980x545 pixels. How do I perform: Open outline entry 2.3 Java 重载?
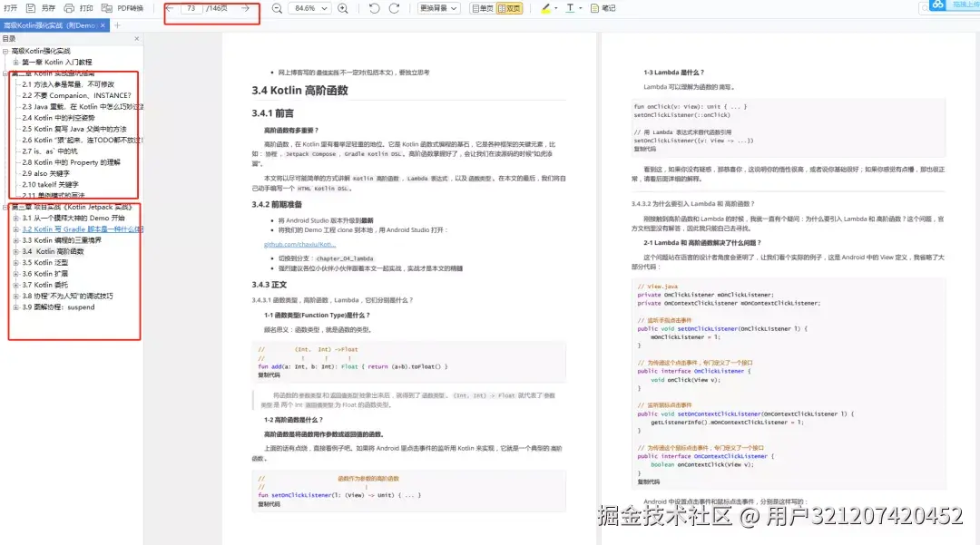coord(83,107)
